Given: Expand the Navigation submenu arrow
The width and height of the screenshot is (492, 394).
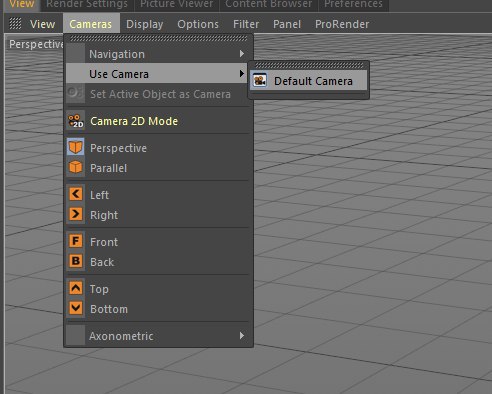Looking at the screenshot, I should [x=242, y=54].
